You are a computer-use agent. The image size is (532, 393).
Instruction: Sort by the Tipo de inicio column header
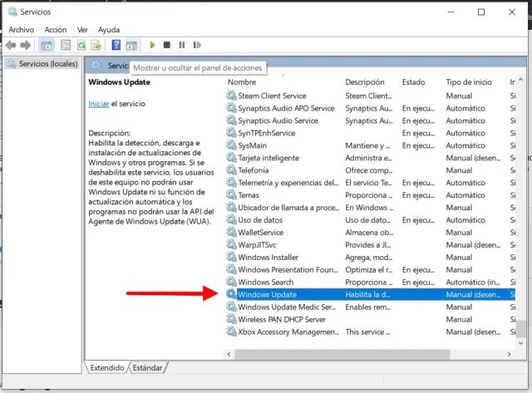pyautogui.click(x=469, y=82)
